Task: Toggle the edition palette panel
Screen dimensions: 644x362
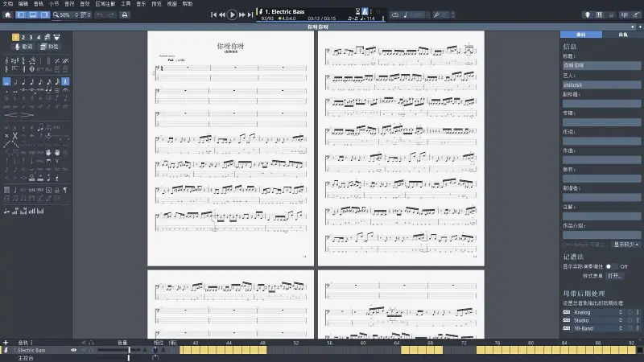Action: click(21, 14)
